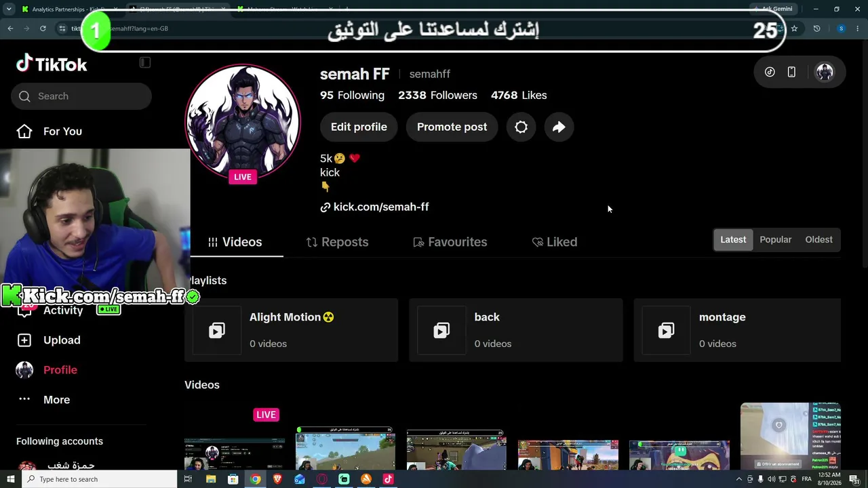
Task: Open Brave browser from the taskbar
Action: 277,479
